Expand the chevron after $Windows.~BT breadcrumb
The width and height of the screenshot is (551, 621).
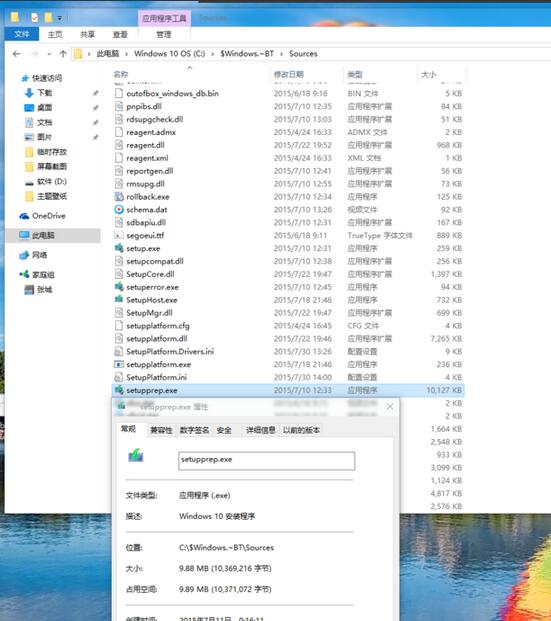282,54
